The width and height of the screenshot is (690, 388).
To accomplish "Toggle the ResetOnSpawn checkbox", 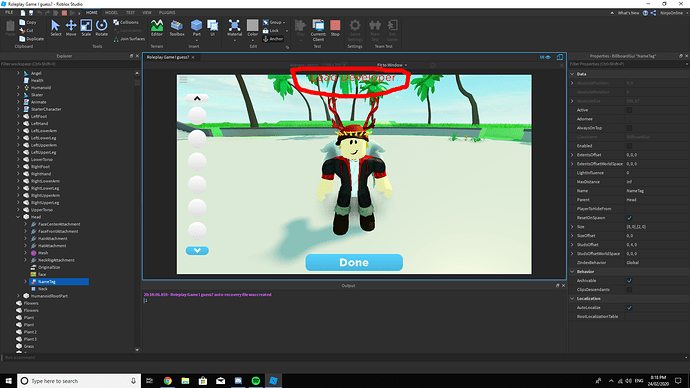I will (629, 218).
